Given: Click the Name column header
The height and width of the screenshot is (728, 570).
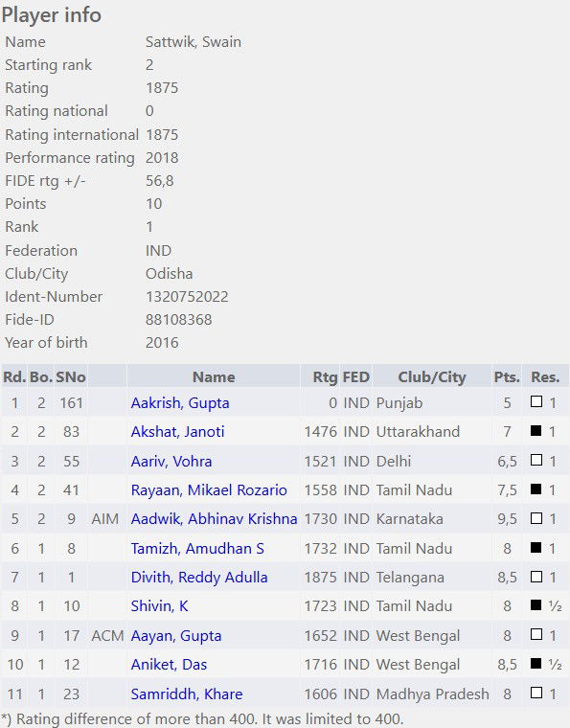Looking at the screenshot, I should pyautogui.click(x=214, y=377).
